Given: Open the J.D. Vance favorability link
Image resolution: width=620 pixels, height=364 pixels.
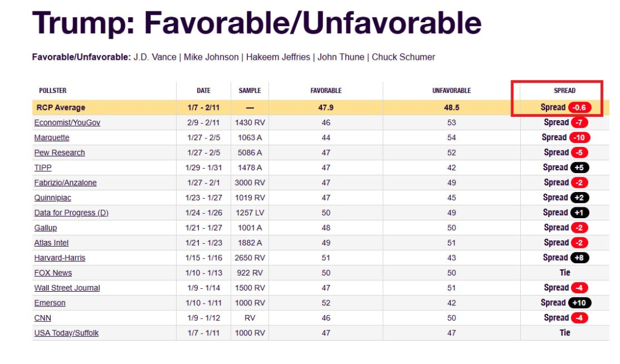Looking at the screenshot, I should coord(156,57).
